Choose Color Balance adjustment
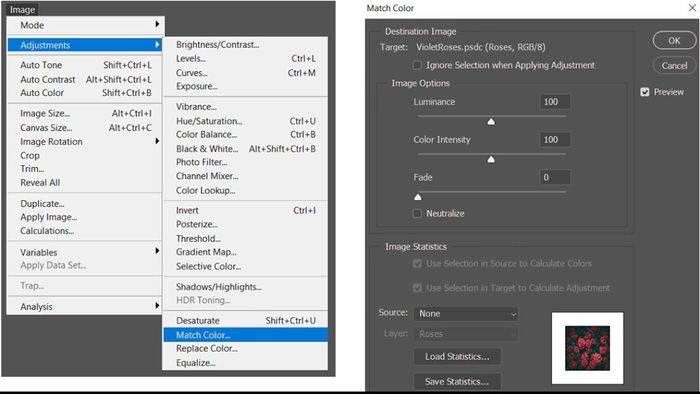Screen dimensions: 700x394 pos(246,134)
